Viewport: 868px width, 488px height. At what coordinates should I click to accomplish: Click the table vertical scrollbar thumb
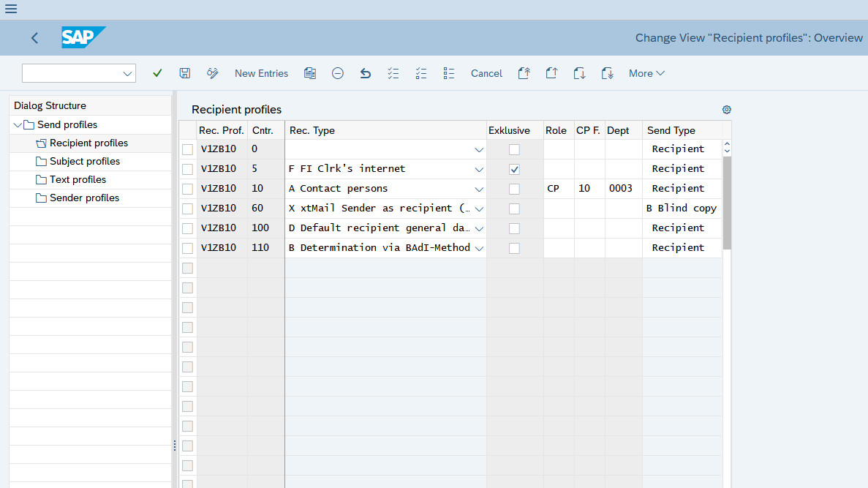click(727, 203)
